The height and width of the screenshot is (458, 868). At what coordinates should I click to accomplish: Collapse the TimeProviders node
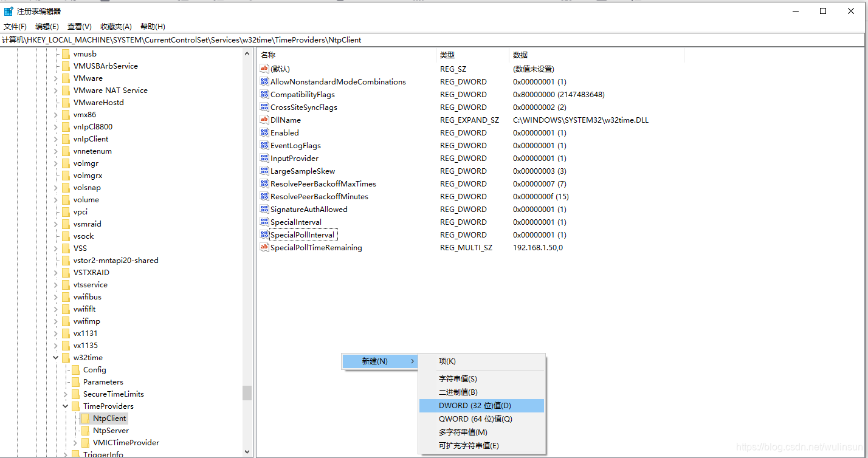65,406
